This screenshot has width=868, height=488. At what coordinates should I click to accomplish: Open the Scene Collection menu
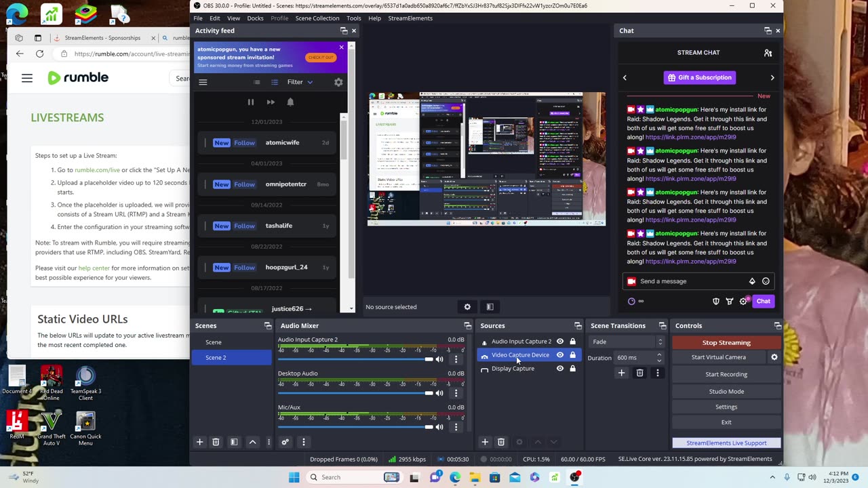click(x=317, y=18)
